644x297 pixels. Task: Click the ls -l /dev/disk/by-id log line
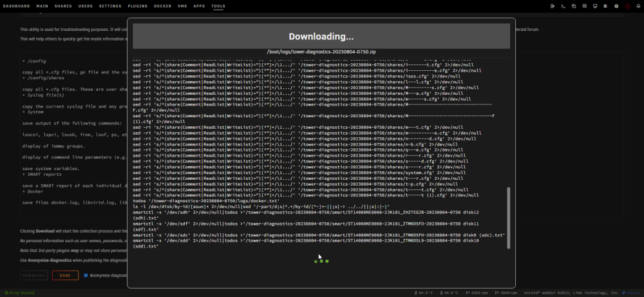[x=261, y=207]
